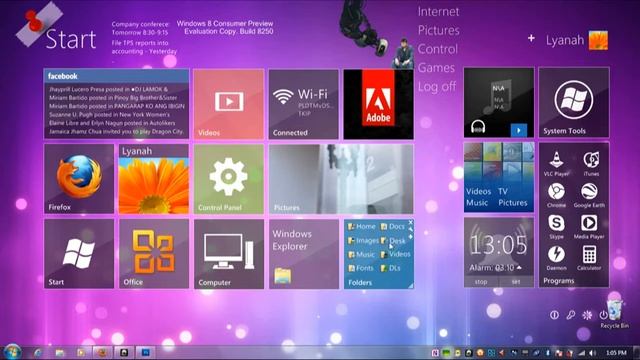
Task: Open Control from the top menu list
Action: pyautogui.click(x=438, y=49)
